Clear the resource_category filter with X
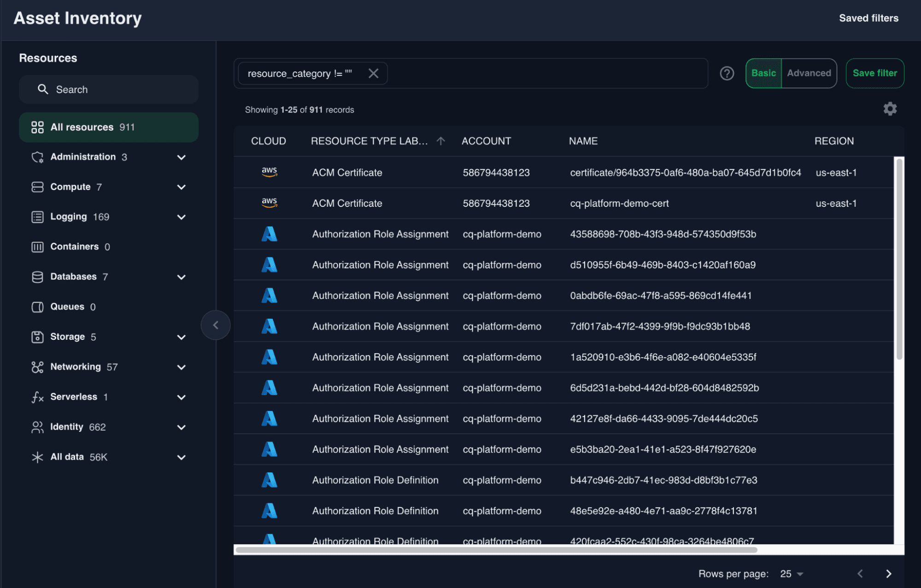 [x=373, y=73]
